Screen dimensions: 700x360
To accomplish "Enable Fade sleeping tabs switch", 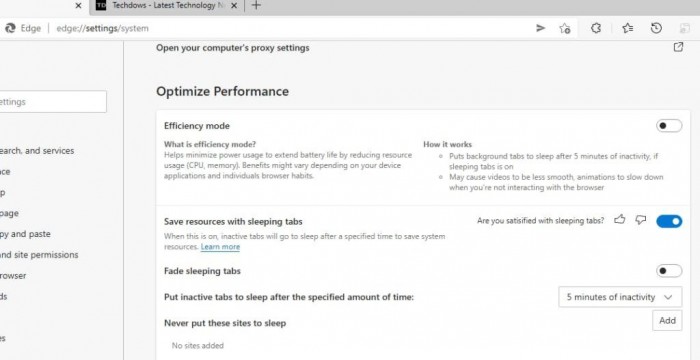I will click(x=669, y=271).
